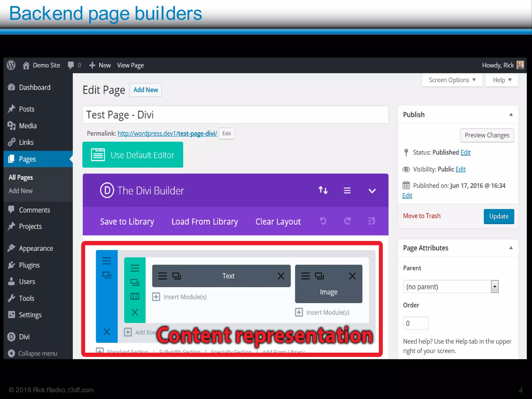Open the Divi menu in the sidebar
Screen dimensions: 532x399
[24, 337]
